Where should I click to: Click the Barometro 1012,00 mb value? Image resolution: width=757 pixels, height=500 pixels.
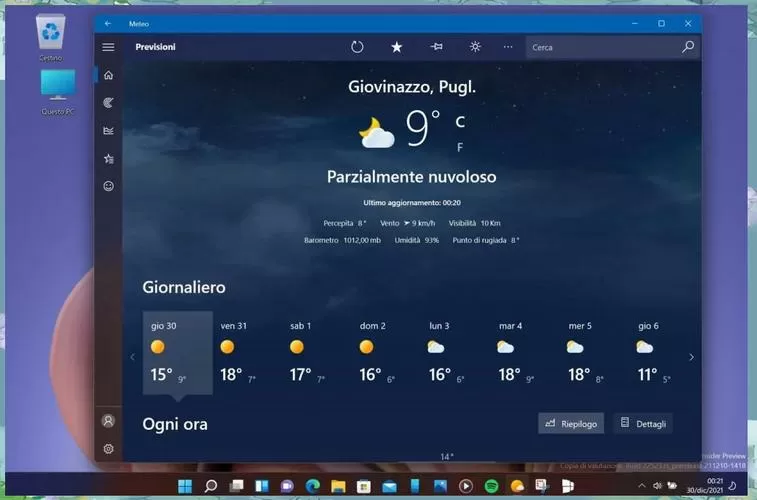pos(342,240)
